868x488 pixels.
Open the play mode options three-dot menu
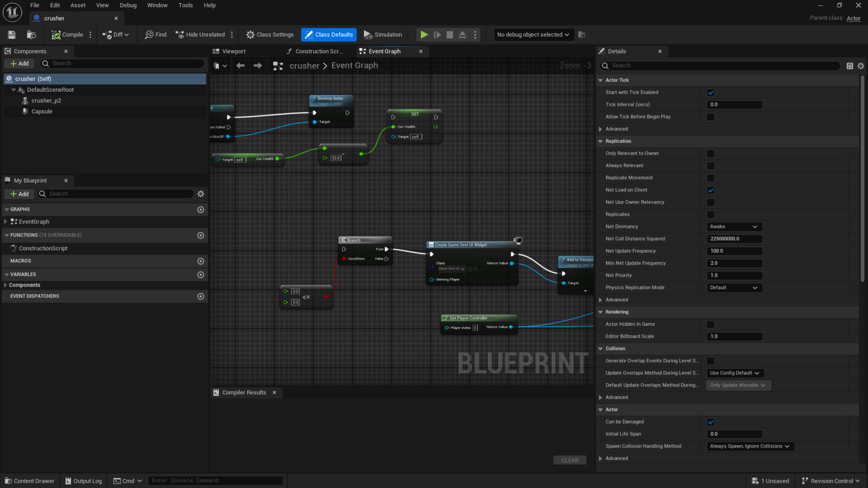click(475, 35)
